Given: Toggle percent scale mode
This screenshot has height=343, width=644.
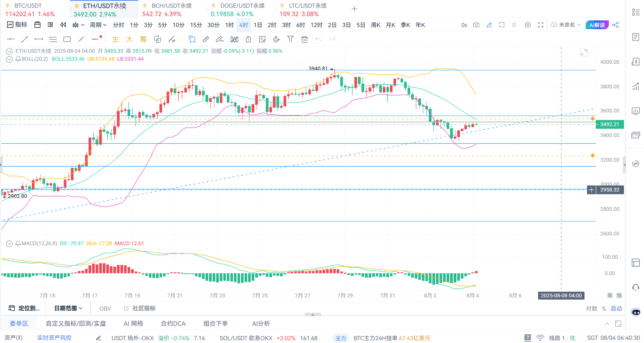Looking at the screenshot, I should point(604,308).
